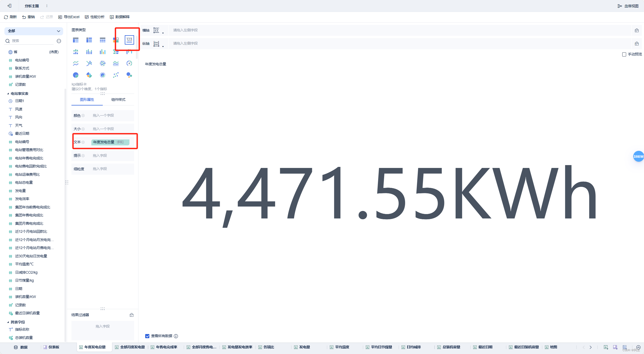Screen dimensions: 644x354
Task: Open the 数据 tab at the bottom
Action: click(x=21, y=347)
